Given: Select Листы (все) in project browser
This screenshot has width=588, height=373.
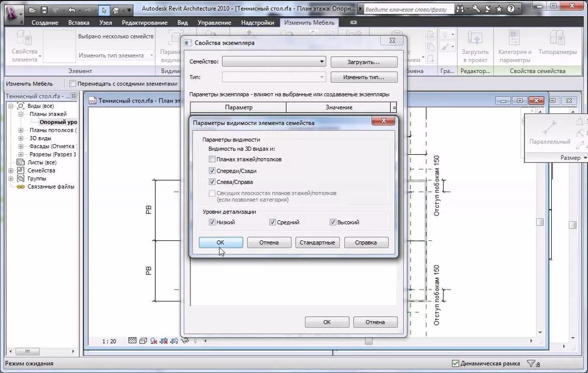Looking at the screenshot, I should click(41, 162).
